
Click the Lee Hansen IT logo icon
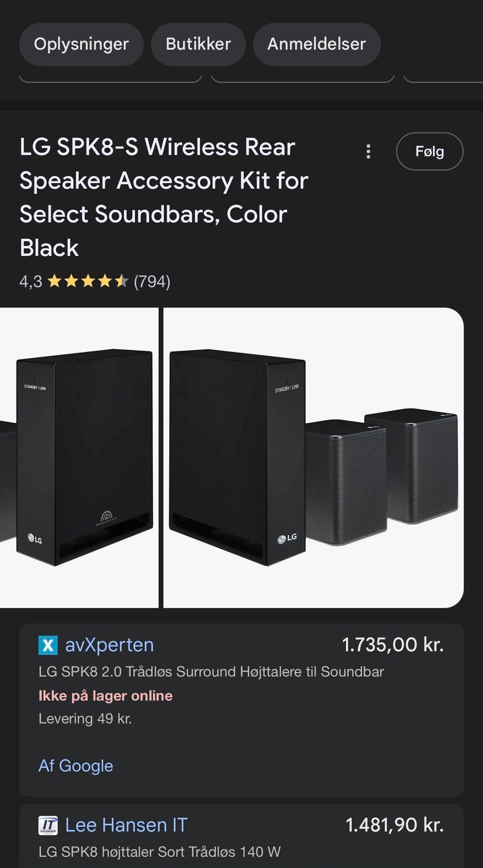48,825
